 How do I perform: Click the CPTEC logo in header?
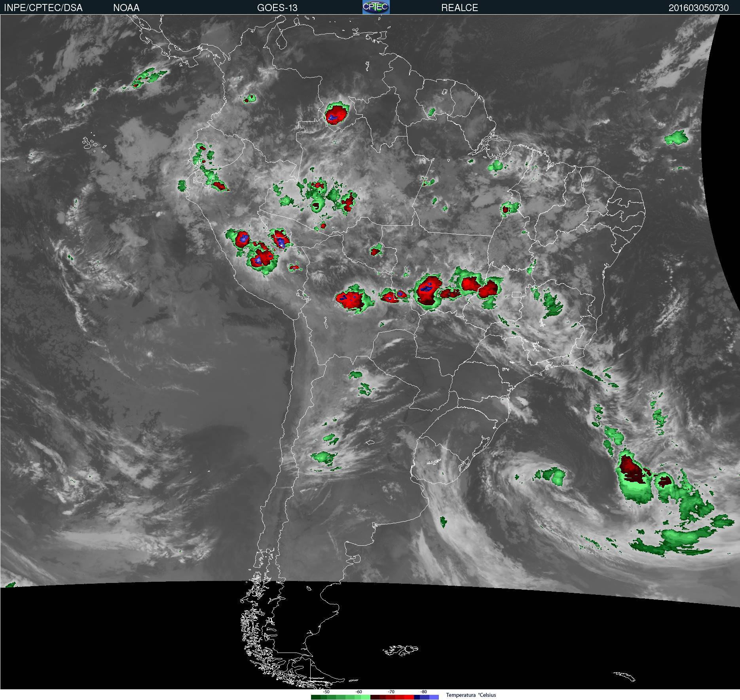(376, 7)
